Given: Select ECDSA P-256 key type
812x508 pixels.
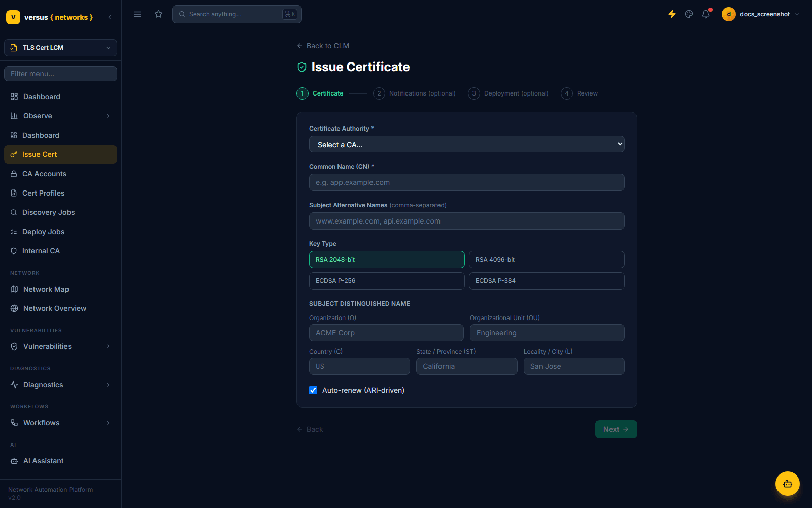Looking at the screenshot, I should pos(387,281).
